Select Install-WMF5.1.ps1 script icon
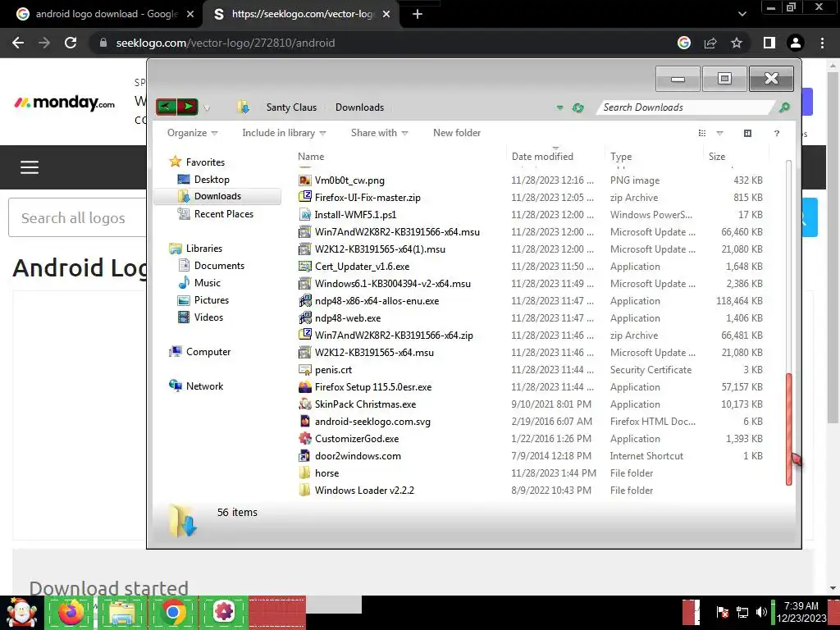840x630 pixels. pyautogui.click(x=305, y=214)
